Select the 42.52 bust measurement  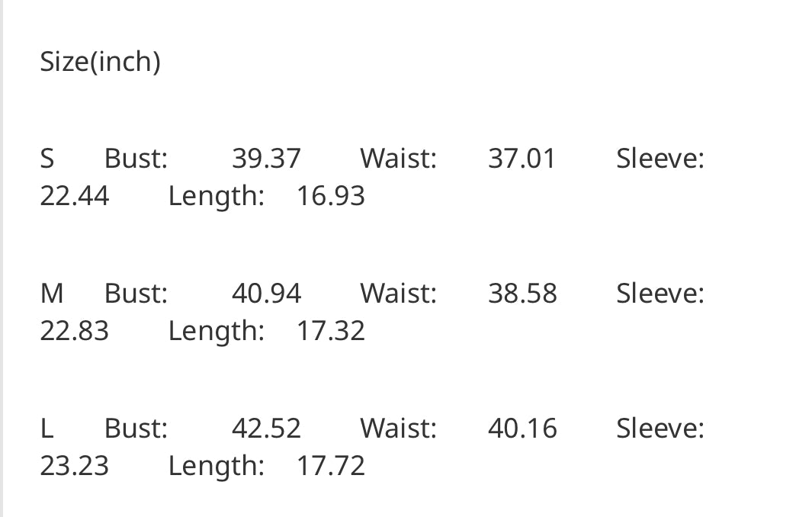[266, 429]
